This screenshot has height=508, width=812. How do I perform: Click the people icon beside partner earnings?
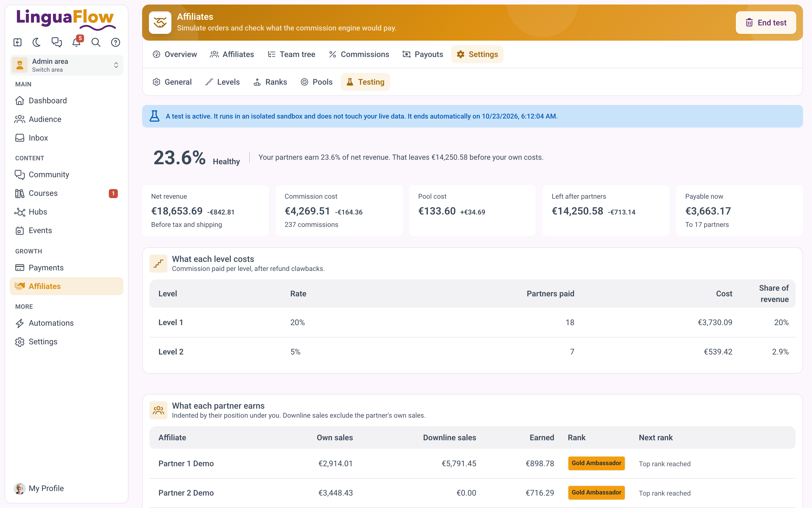coord(158,410)
